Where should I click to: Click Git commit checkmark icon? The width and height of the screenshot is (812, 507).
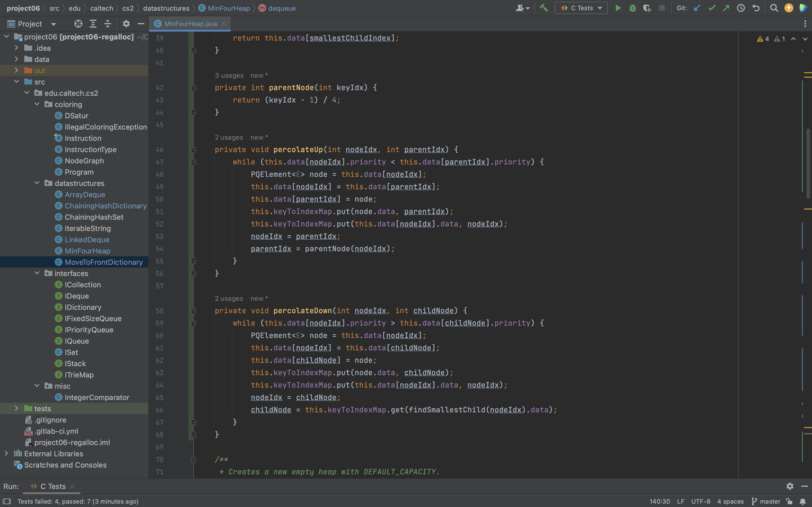point(711,8)
